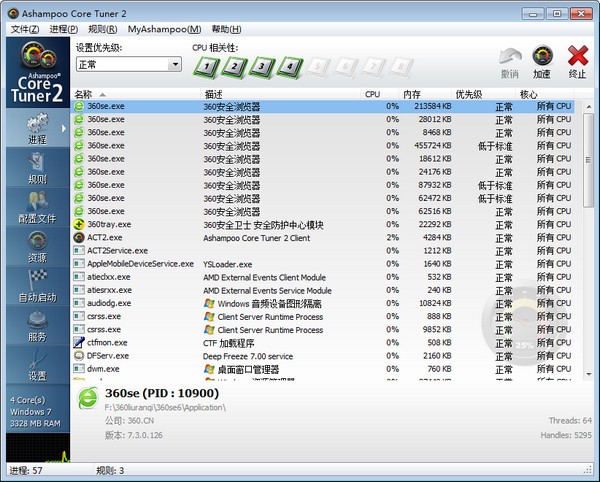Open the 进程 (Processes) sidebar section
This screenshot has width=600, height=482.
click(38, 128)
